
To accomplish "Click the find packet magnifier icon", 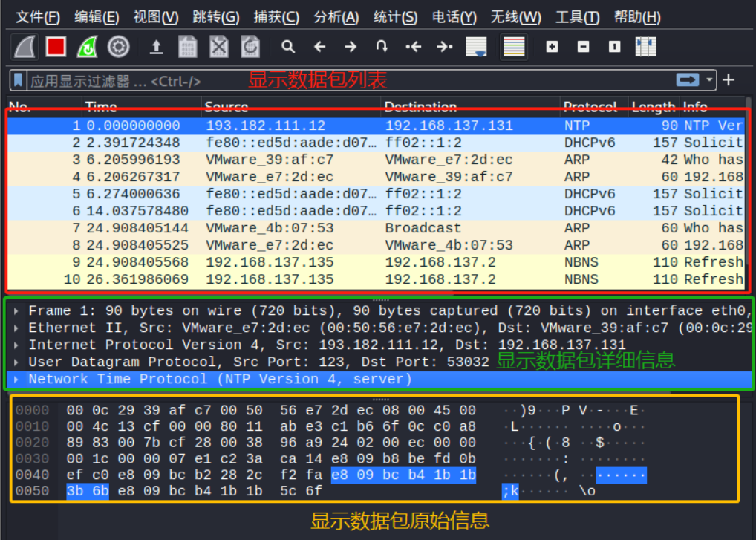I will click(288, 47).
